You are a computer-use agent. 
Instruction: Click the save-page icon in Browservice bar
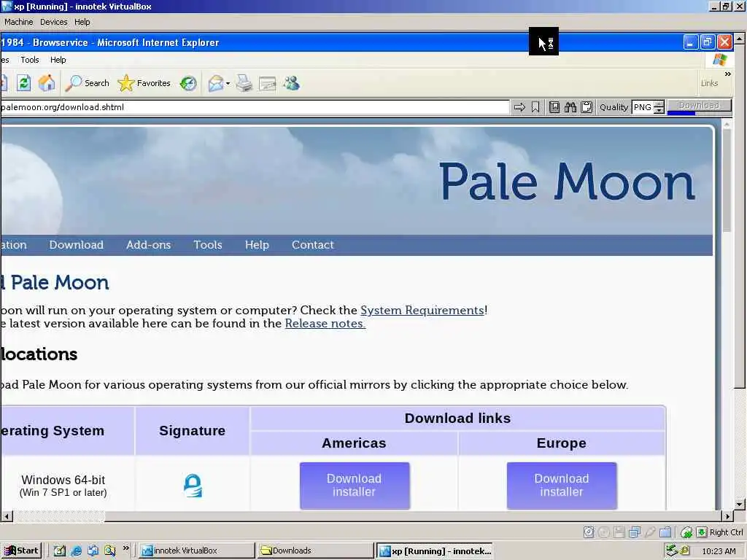pyautogui.click(x=554, y=107)
